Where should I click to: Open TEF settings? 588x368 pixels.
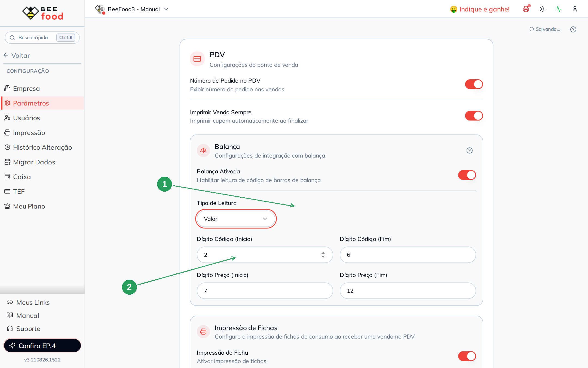click(42, 192)
